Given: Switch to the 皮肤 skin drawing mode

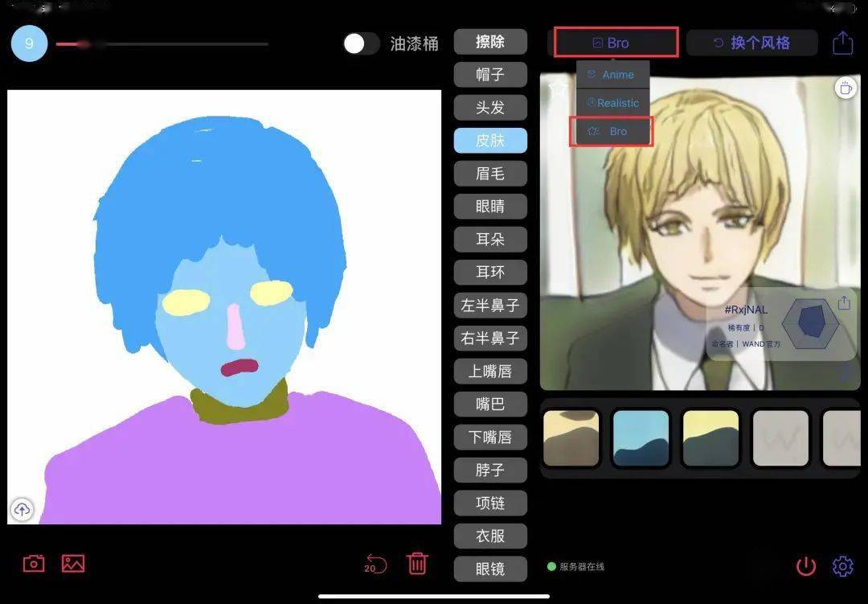Looking at the screenshot, I should pyautogui.click(x=490, y=140).
